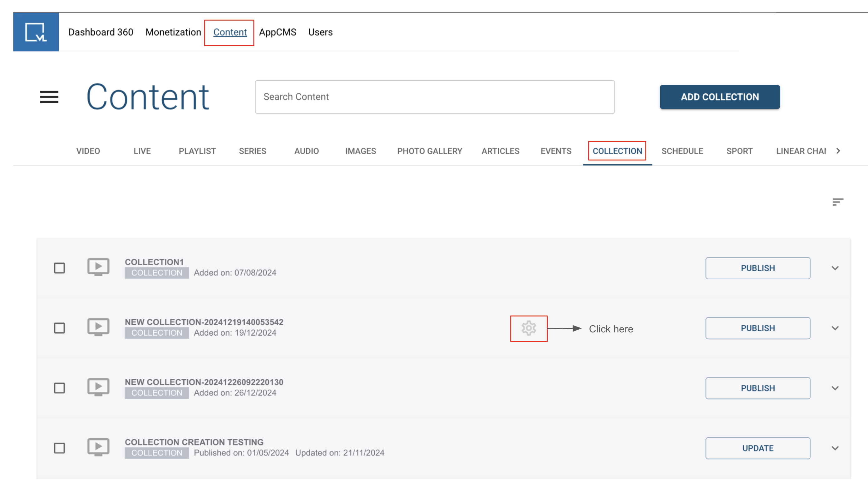Click the COLLECTION1 video icon

point(98,267)
